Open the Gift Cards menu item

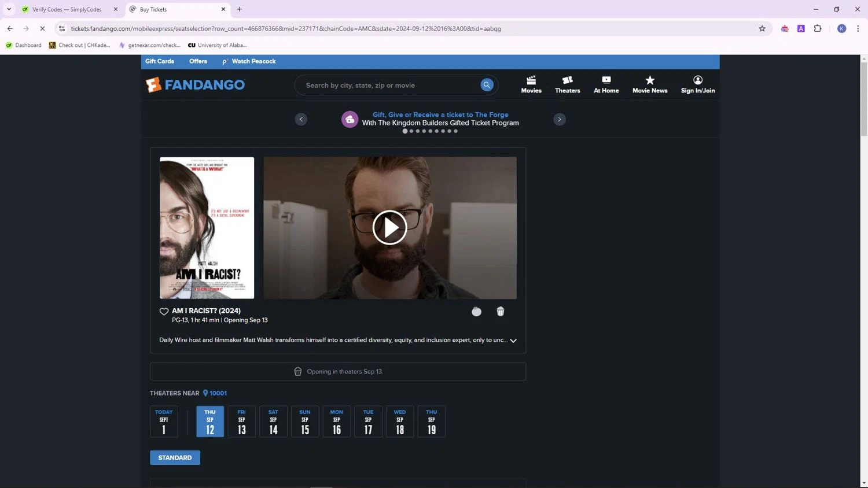click(x=159, y=61)
